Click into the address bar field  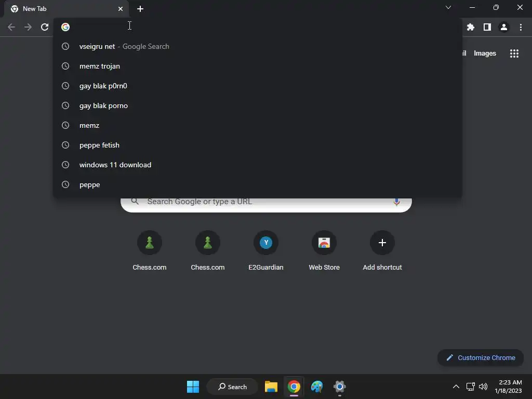[x=258, y=27]
